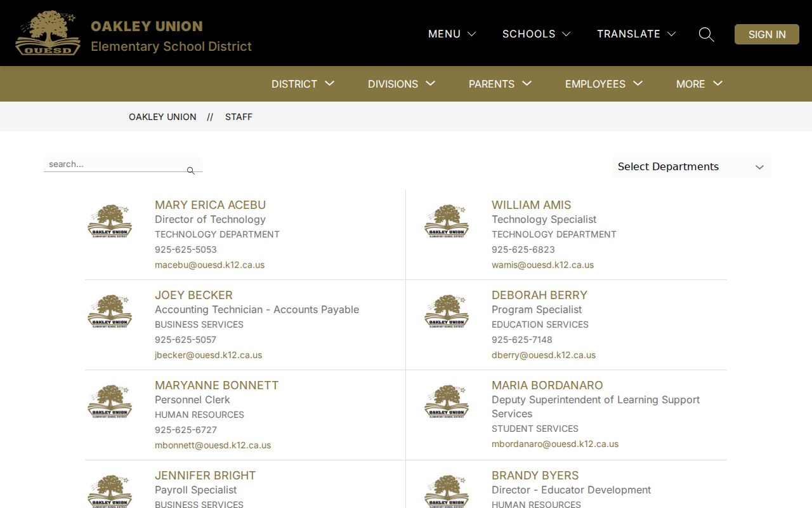The image size is (812, 508).
Task: Open JOEY BECKER's profile
Action: [193, 295]
